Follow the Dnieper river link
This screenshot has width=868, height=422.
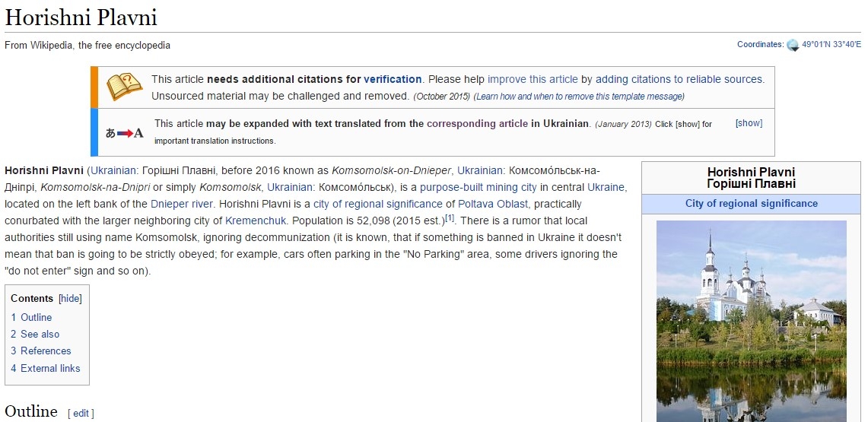pyautogui.click(x=183, y=204)
